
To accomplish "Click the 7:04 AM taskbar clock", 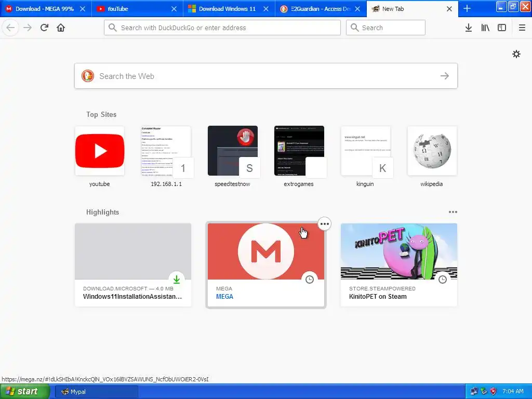I will [x=513, y=392].
